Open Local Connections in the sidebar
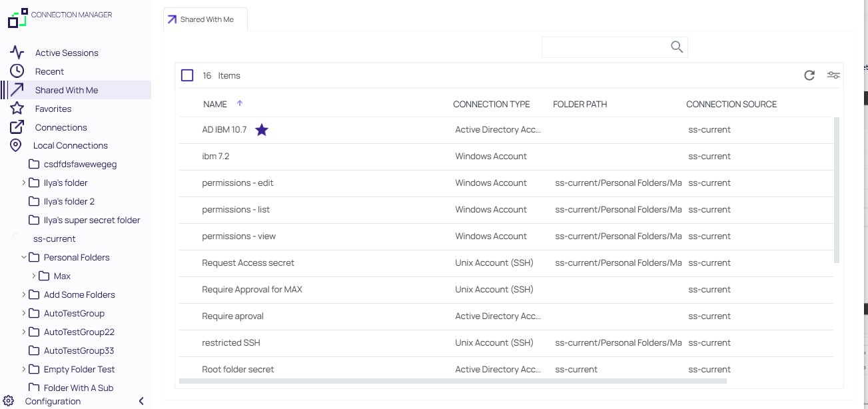This screenshot has width=868, height=409. coord(70,145)
